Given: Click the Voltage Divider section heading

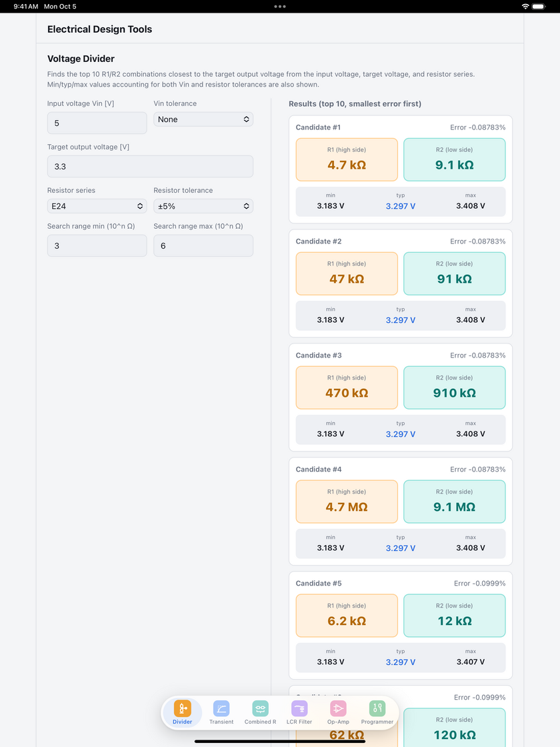Looking at the screenshot, I should coord(81,59).
